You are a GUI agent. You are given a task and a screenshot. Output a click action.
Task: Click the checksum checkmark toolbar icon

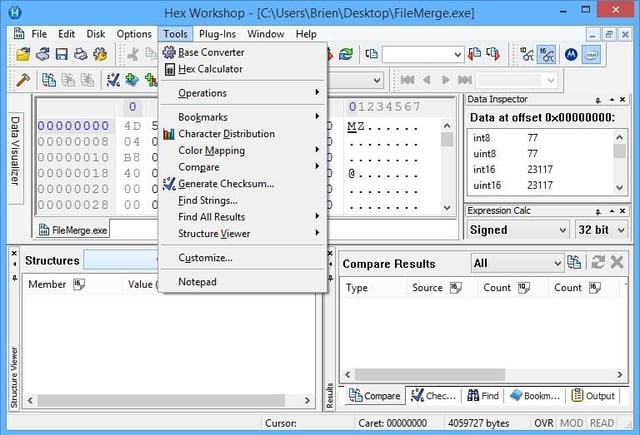tap(113, 80)
